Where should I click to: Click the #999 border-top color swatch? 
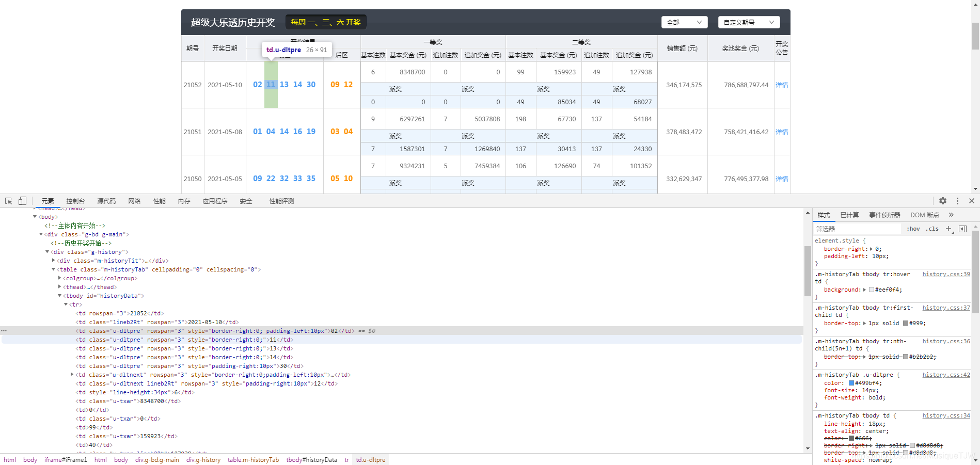[x=905, y=323]
